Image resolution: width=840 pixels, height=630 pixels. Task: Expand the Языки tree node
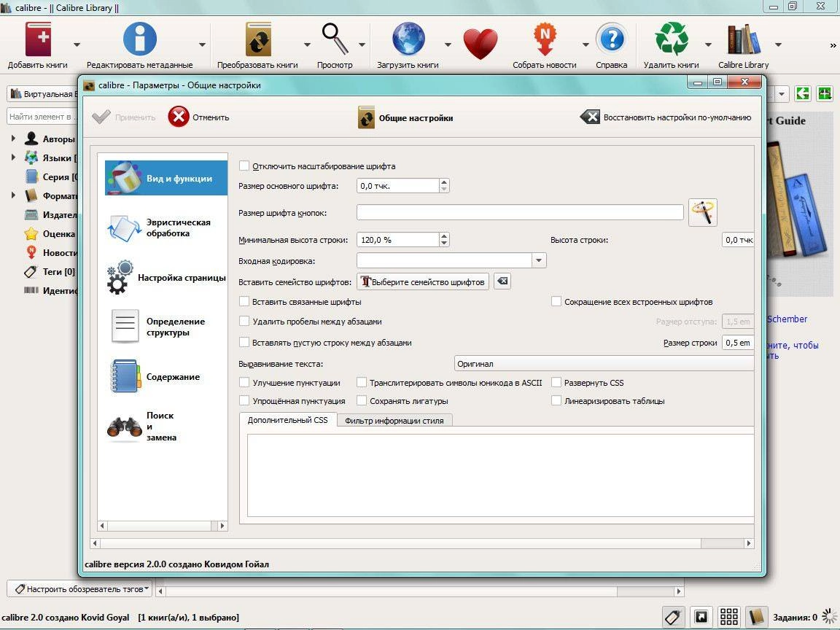13,157
